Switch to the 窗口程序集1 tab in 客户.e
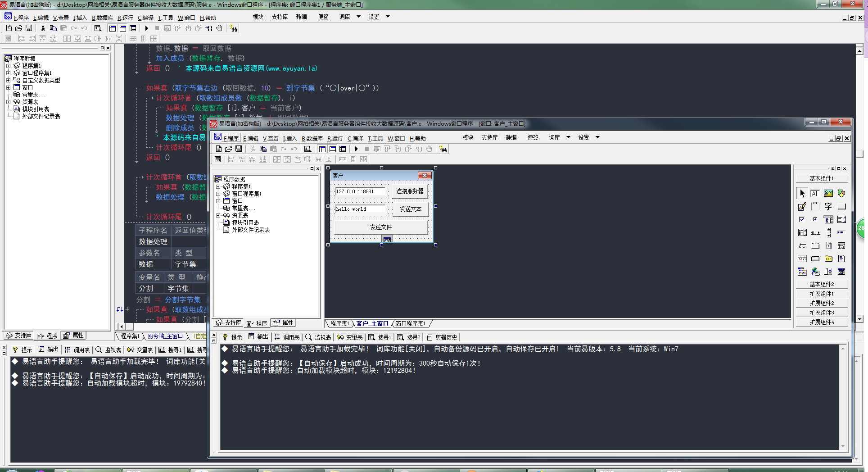 pos(411,323)
